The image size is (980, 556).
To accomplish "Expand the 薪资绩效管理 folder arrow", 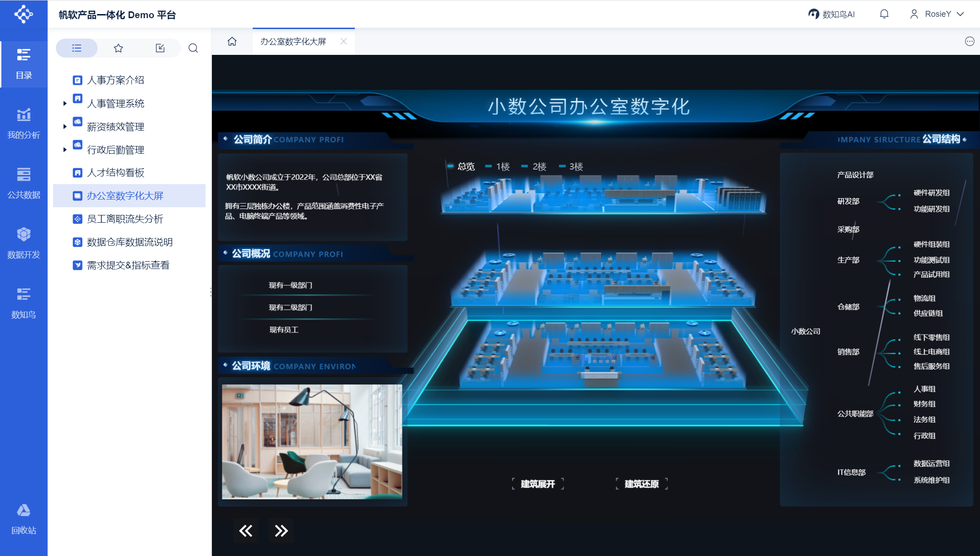I will [65, 127].
